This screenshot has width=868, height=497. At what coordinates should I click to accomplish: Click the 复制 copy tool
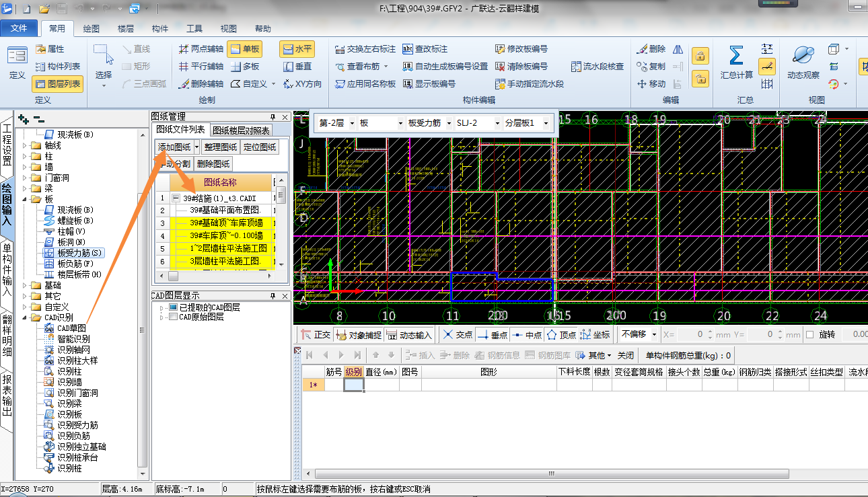click(651, 67)
